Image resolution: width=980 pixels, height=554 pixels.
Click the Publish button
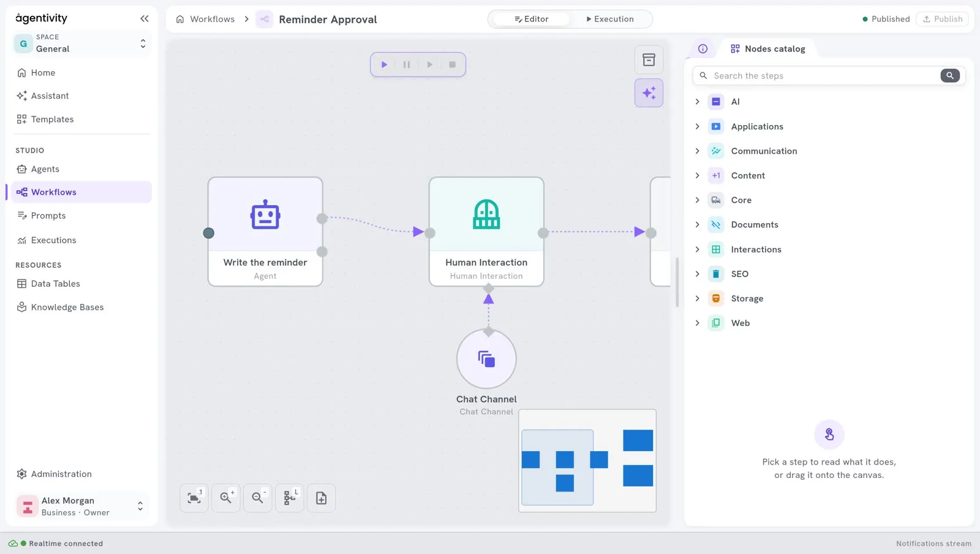(942, 19)
